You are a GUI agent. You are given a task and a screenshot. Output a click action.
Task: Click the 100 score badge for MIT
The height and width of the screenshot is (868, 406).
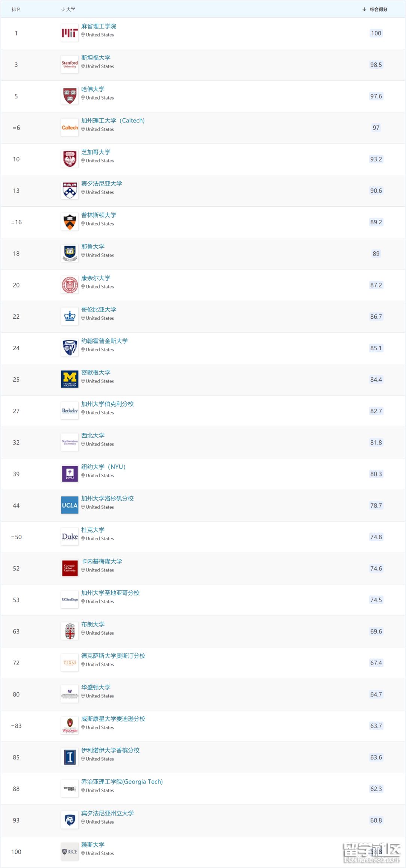[376, 33]
